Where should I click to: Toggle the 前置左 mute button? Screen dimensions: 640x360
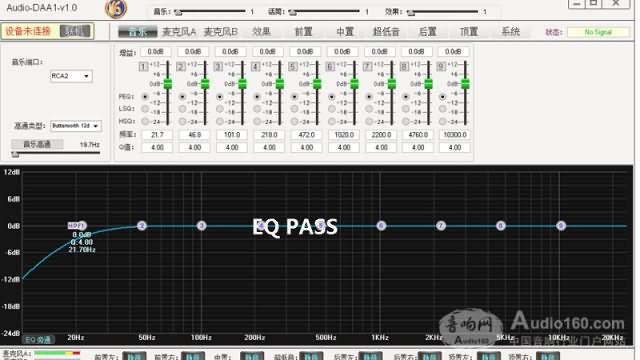click(x=134, y=356)
